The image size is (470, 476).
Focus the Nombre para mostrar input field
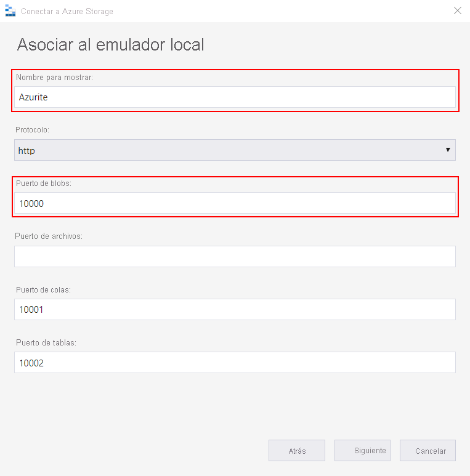tap(235, 97)
